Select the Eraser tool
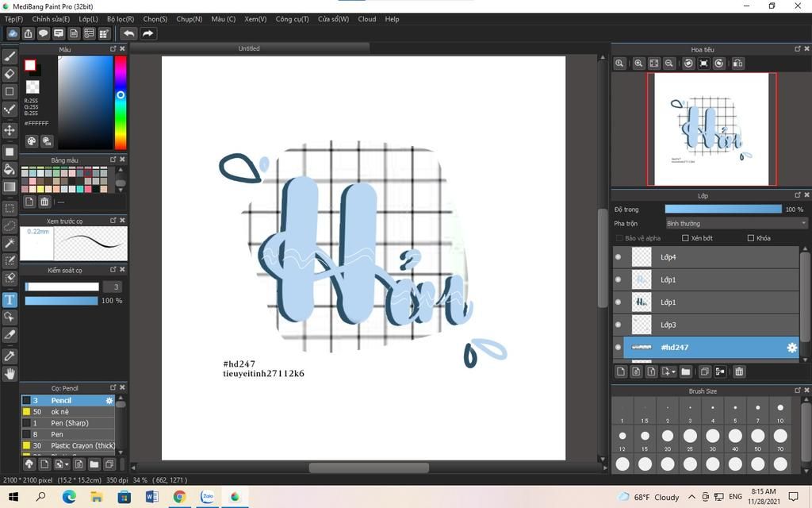The image size is (812, 508). (10, 74)
